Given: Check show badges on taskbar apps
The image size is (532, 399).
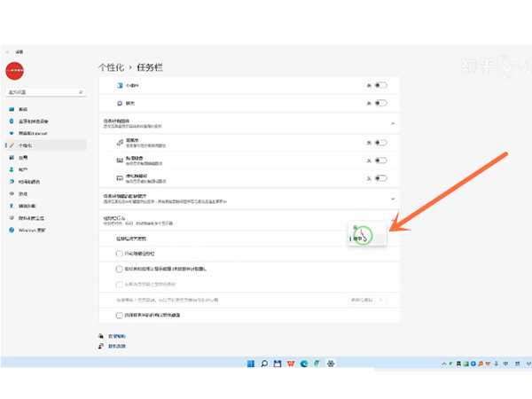Looking at the screenshot, I should point(120,268).
